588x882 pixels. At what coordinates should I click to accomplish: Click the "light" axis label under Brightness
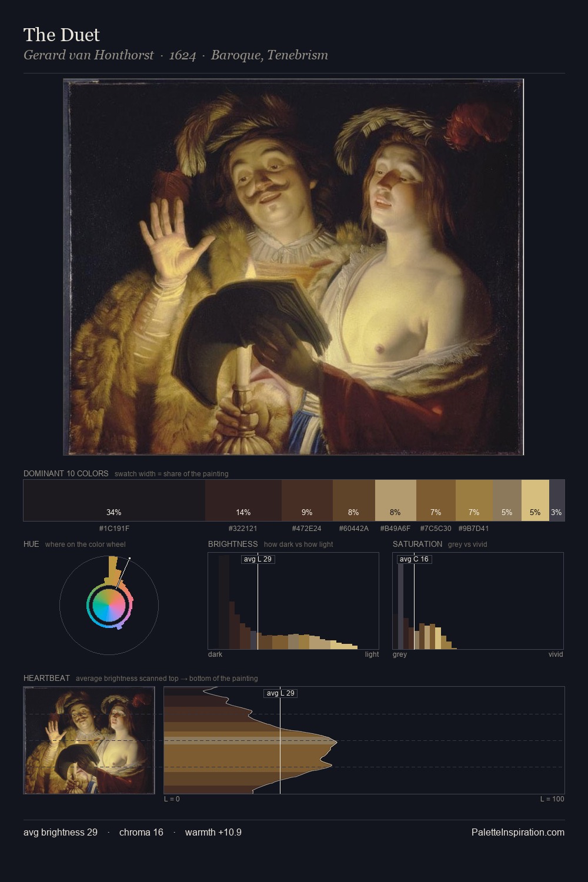(x=372, y=654)
